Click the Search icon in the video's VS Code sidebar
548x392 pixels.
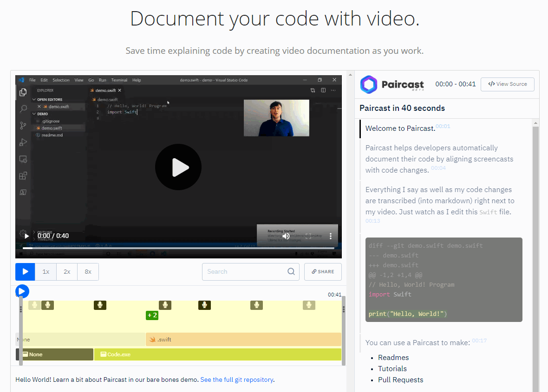pos(23,109)
